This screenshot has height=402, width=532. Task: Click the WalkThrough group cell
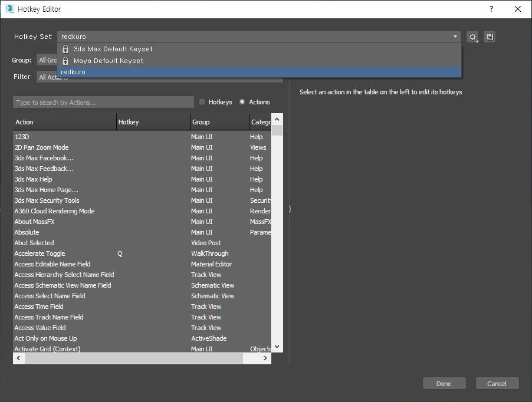(x=210, y=253)
